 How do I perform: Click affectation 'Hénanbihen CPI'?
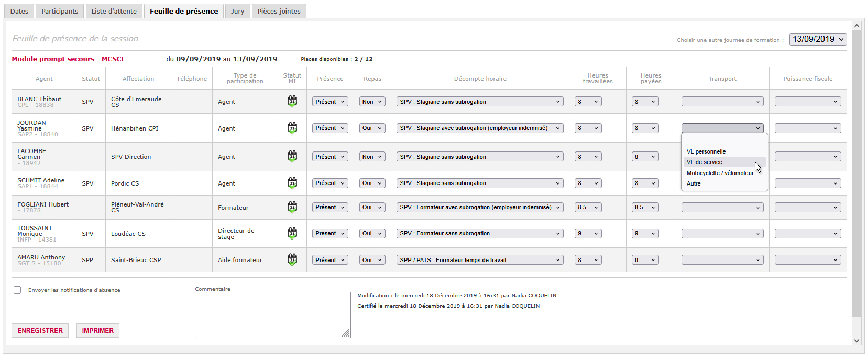click(x=135, y=128)
